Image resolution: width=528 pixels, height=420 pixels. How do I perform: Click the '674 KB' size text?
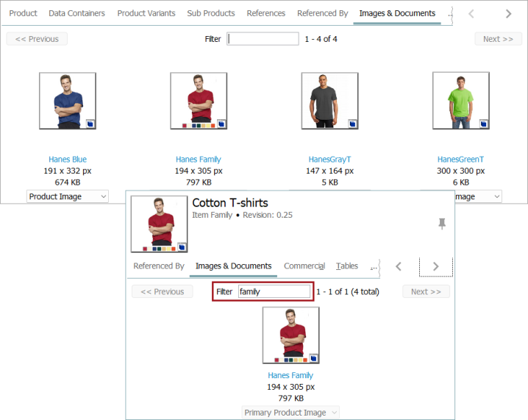pos(68,182)
